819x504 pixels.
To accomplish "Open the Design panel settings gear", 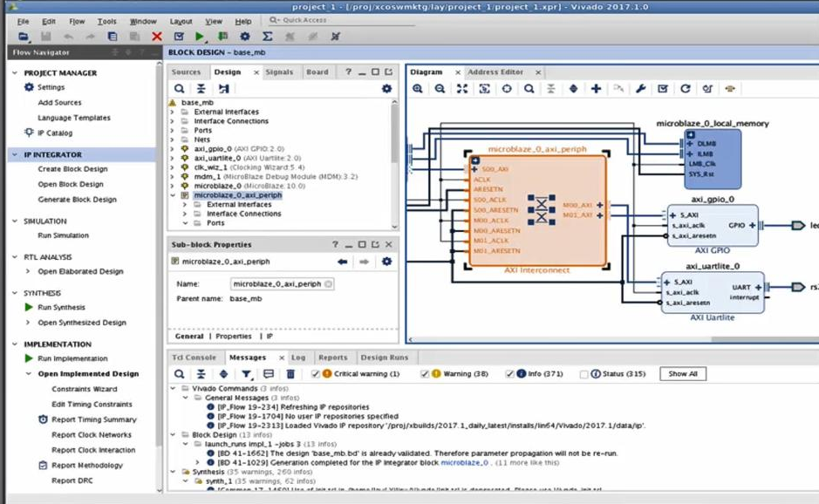I will coord(386,89).
